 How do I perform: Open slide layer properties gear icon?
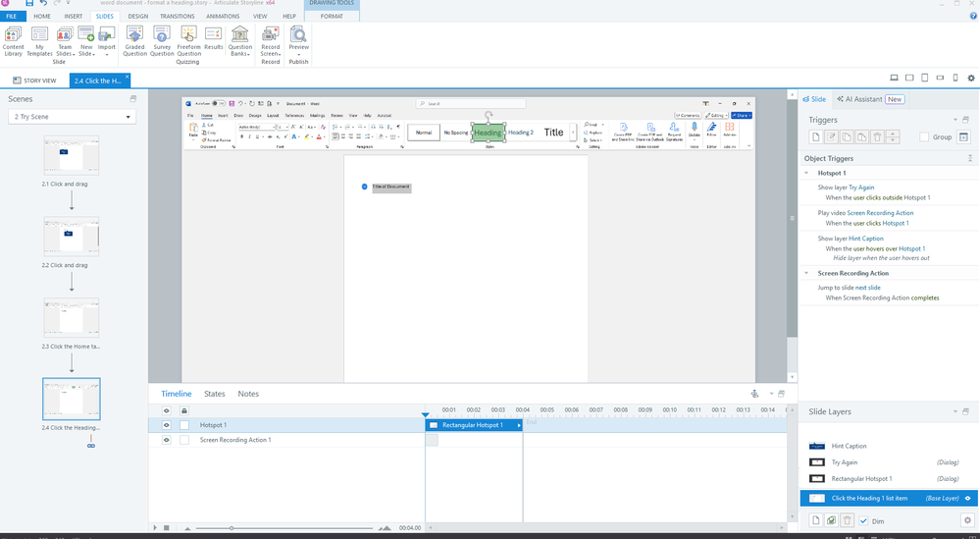[x=967, y=520]
